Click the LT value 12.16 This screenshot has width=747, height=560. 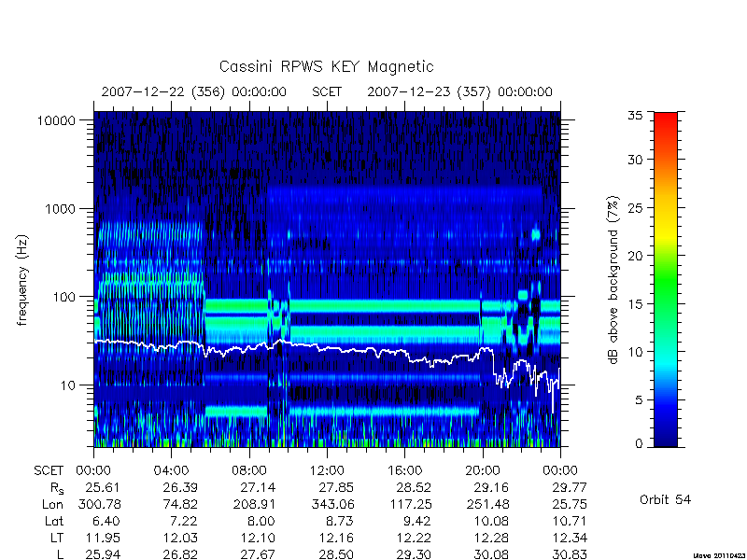336,539
